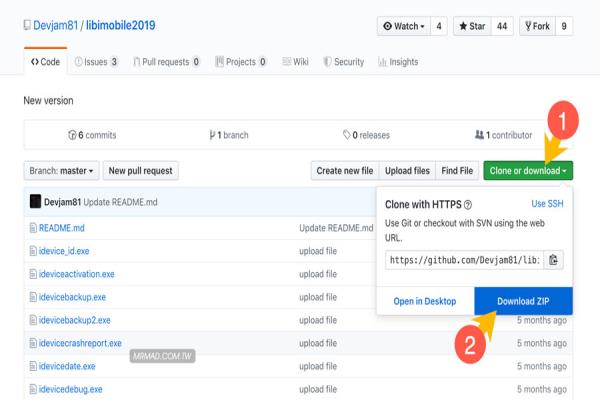The image size is (600, 400).
Task: Click the tag icon beside 0 releases
Action: 346,135
